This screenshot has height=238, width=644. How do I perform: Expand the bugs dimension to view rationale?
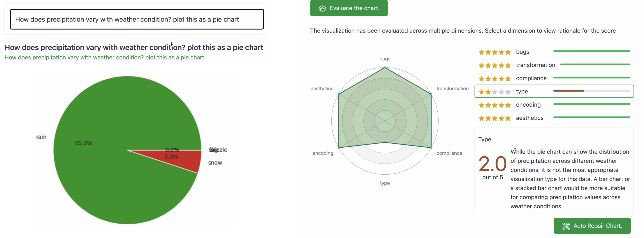(x=523, y=52)
